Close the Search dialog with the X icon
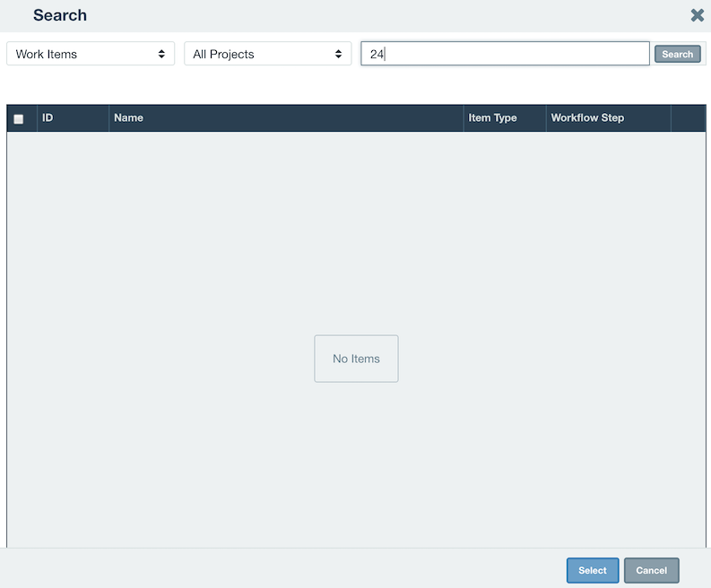The image size is (711, 588). pyautogui.click(x=697, y=15)
